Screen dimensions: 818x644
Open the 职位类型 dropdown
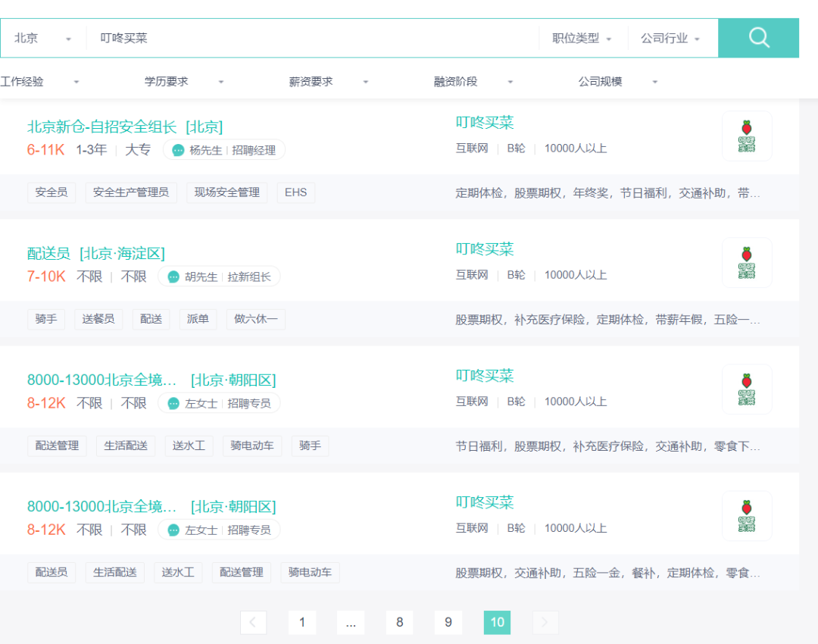(582, 38)
